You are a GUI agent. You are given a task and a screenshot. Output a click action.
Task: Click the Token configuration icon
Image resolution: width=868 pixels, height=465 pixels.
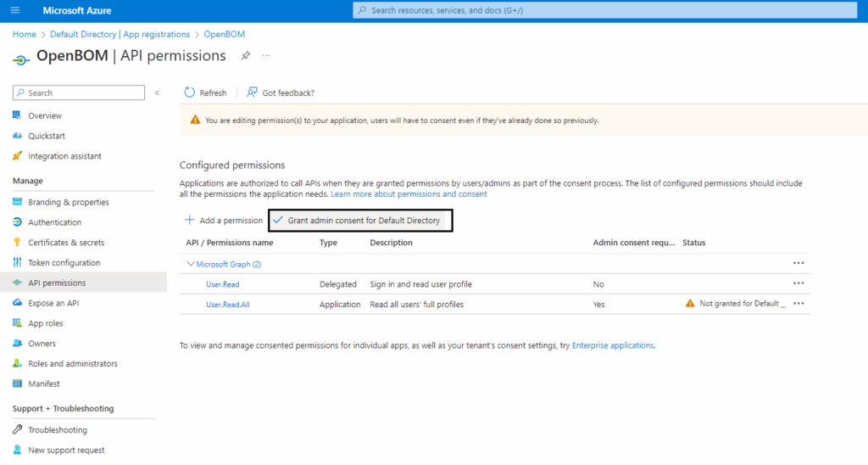point(17,262)
